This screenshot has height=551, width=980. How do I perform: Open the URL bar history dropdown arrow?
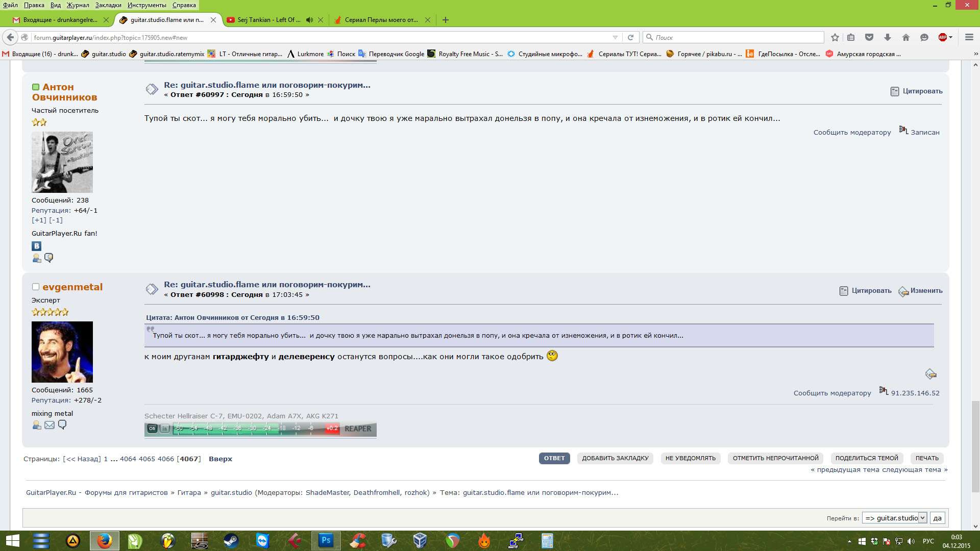click(x=615, y=37)
